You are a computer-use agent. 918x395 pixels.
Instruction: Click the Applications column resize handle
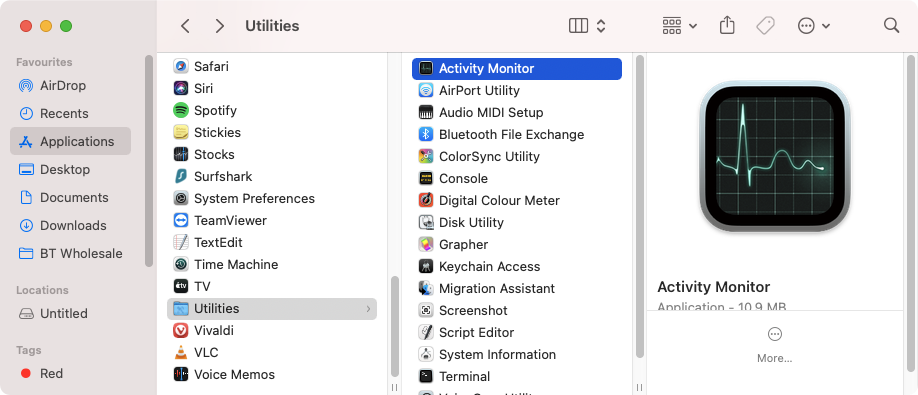[395, 387]
